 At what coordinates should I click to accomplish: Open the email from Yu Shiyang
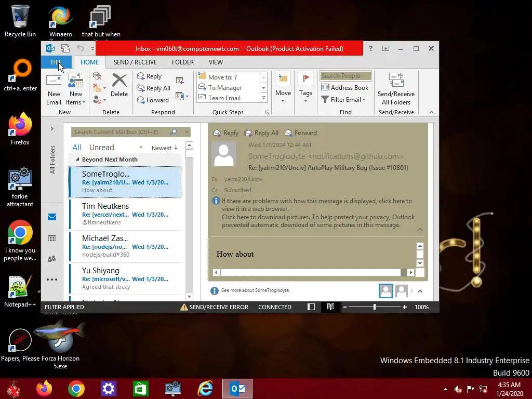tap(125, 278)
